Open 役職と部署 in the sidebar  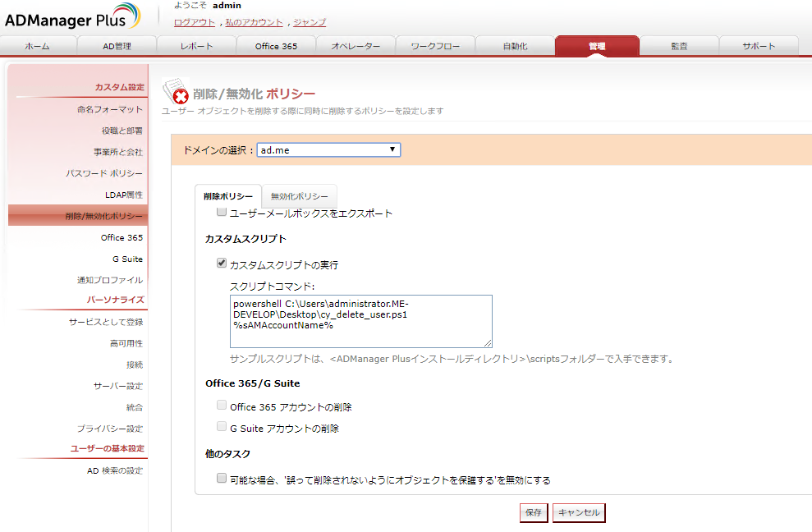122,131
